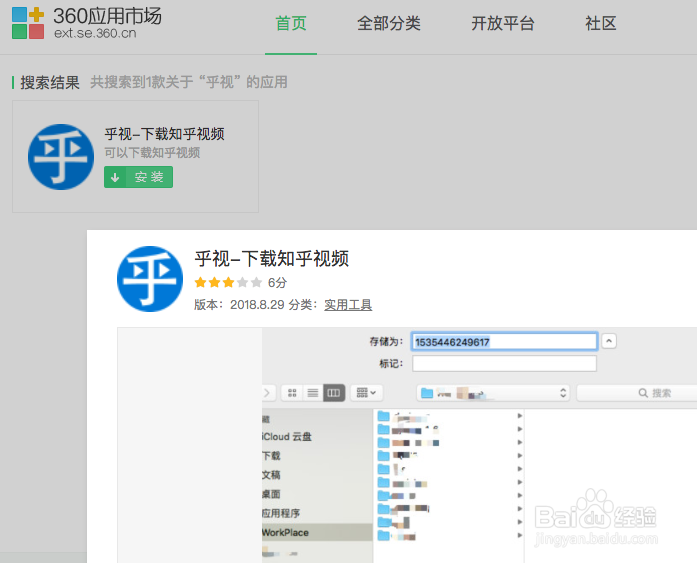Screen dimensions: 697x563
Task: Select 文稿 in the sidebar
Action: tap(271, 475)
